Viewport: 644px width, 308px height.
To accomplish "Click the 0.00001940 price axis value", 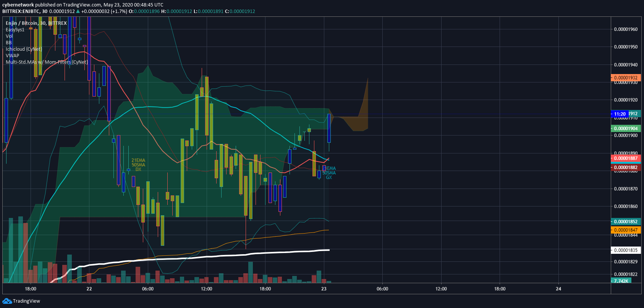I will click(x=626, y=65).
